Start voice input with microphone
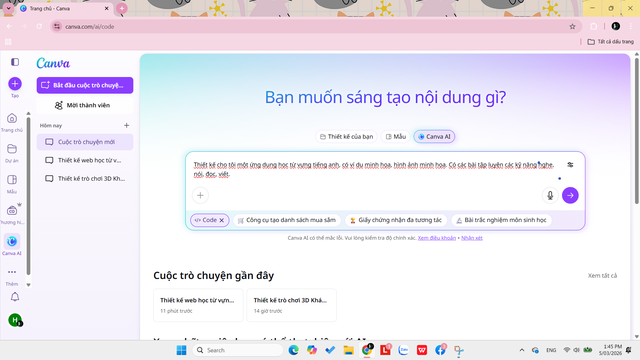Screen dimensions: 640x360 click(550, 196)
